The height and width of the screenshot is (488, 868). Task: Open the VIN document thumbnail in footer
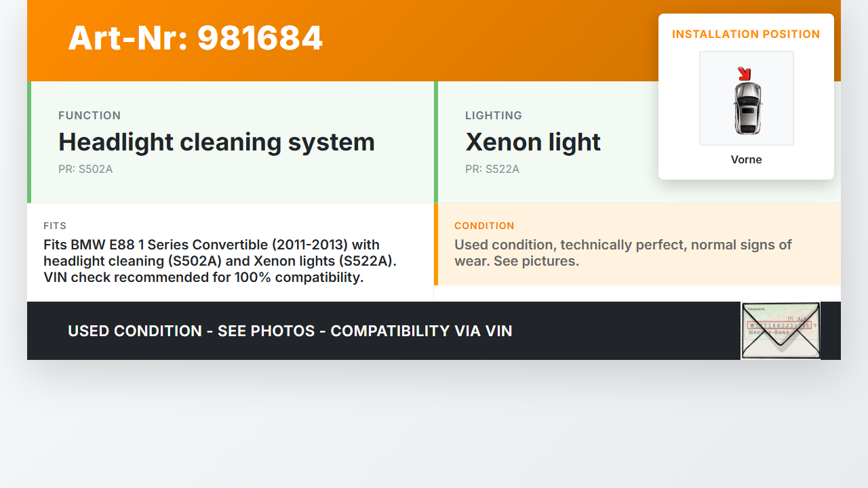[781, 331]
